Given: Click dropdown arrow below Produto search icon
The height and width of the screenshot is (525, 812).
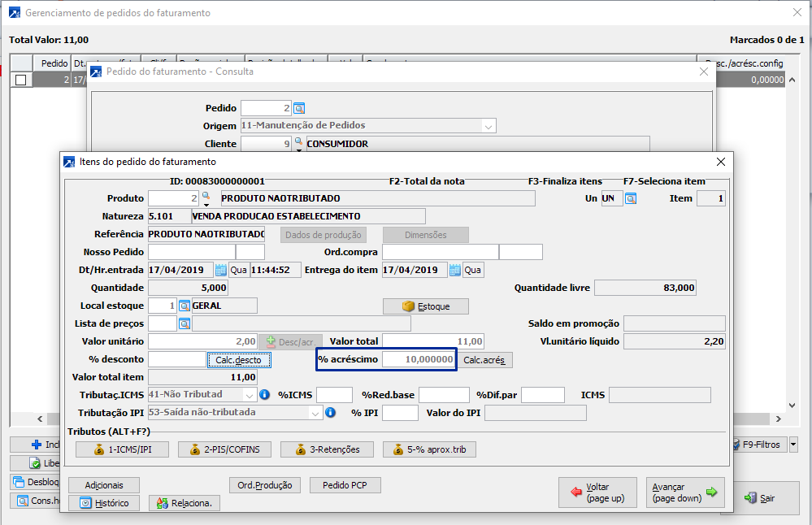Looking at the screenshot, I should 206,205.
